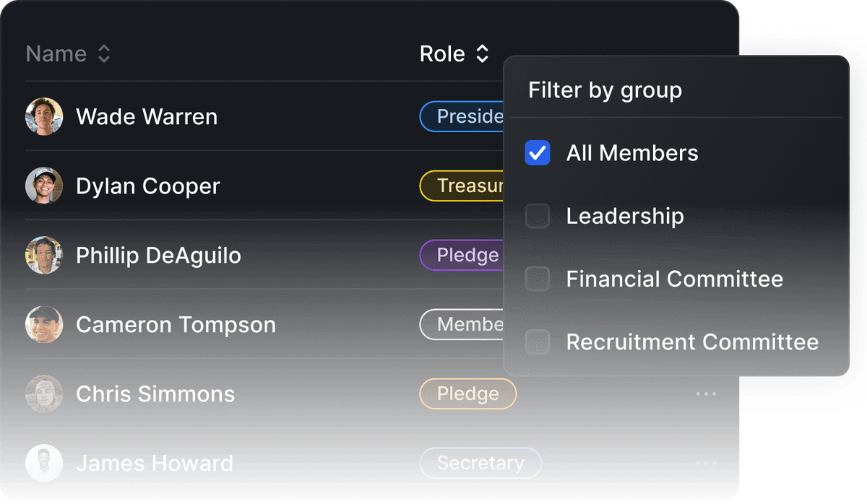Click the Name column sort chevrons

click(x=103, y=53)
